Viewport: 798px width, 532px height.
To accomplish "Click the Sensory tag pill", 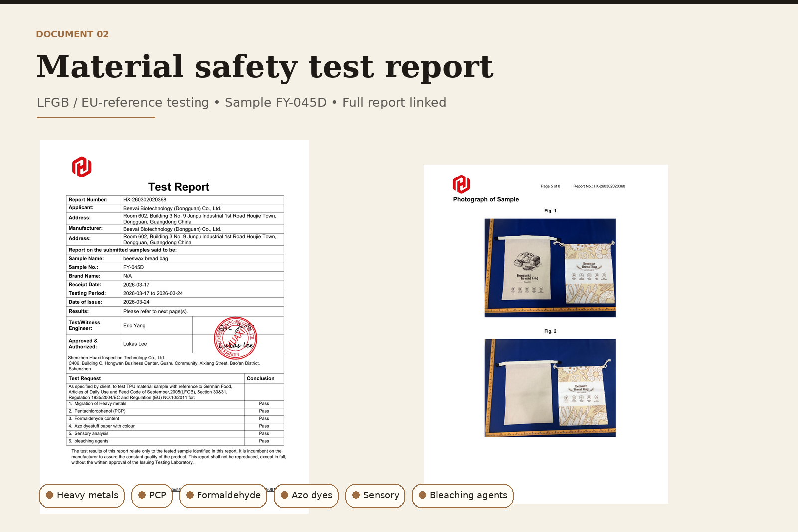I will [x=375, y=496].
